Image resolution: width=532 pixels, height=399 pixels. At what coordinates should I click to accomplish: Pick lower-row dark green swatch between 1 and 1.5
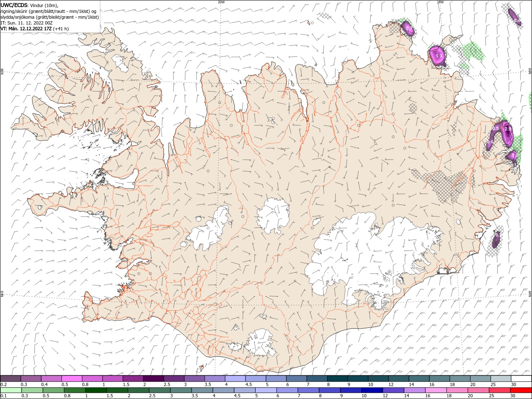[x=96, y=390]
